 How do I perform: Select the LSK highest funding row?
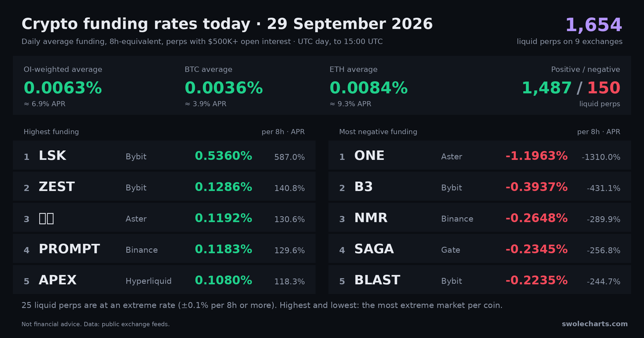(x=164, y=156)
